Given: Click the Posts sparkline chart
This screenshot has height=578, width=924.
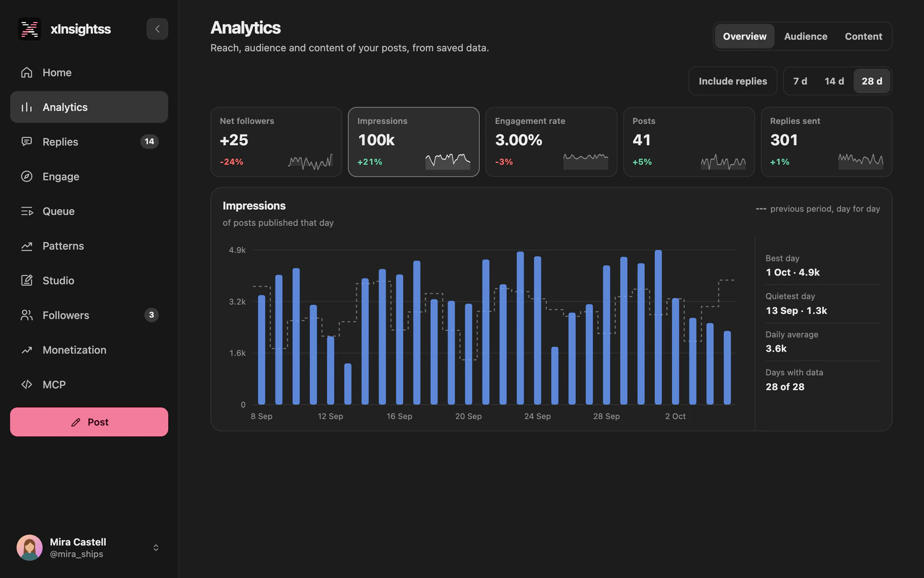Looking at the screenshot, I should (x=723, y=161).
